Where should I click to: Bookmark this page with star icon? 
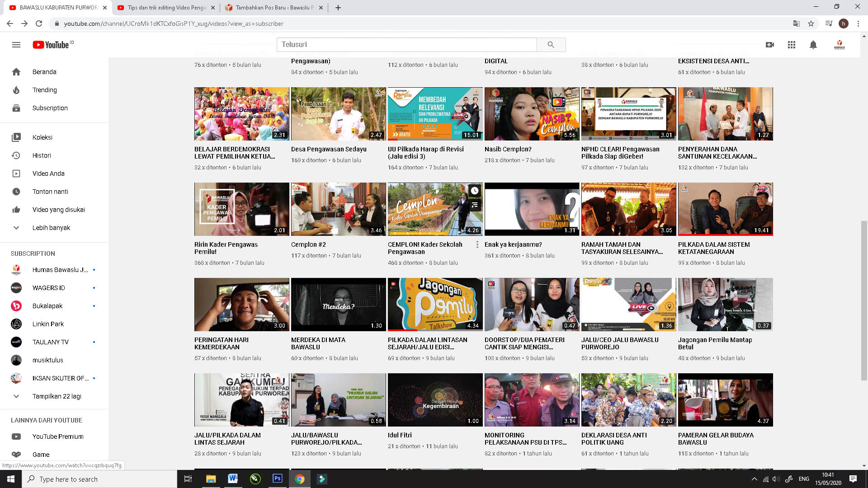[x=811, y=23]
